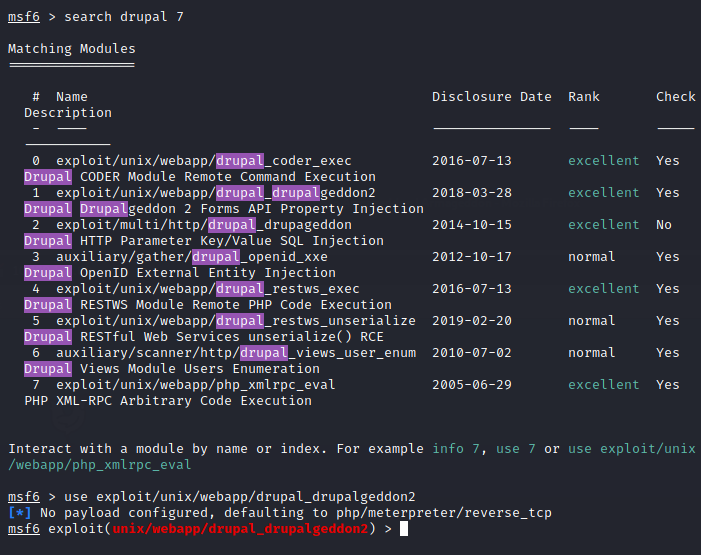Screen dimensions: 702x556
Task: Click 'RESTful Web Services unserialize() RCE' description
Action: pyautogui.click(x=231, y=337)
